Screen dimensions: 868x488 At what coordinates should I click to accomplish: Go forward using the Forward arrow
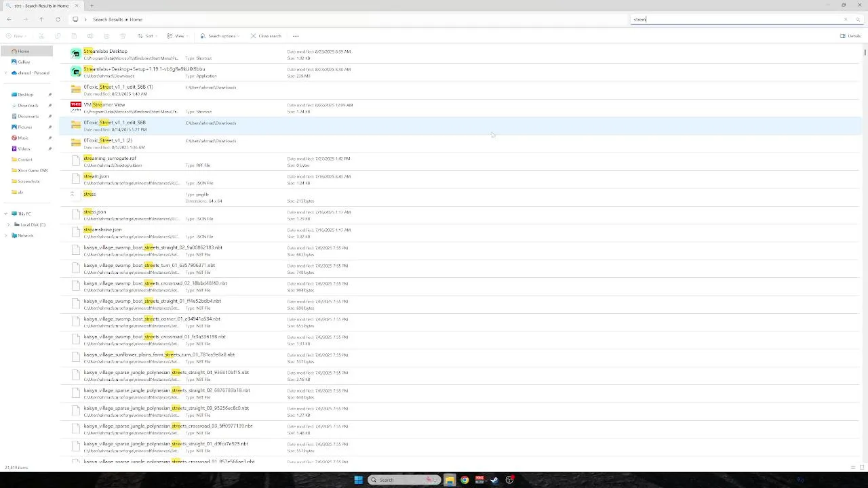pyautogui.click(x=25, y=20)
